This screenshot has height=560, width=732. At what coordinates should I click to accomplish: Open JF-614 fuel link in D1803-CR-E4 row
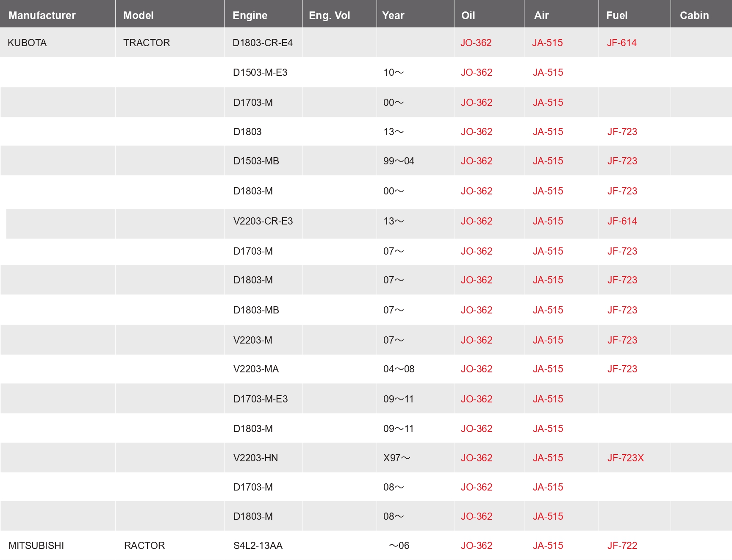tap(621, 43)
